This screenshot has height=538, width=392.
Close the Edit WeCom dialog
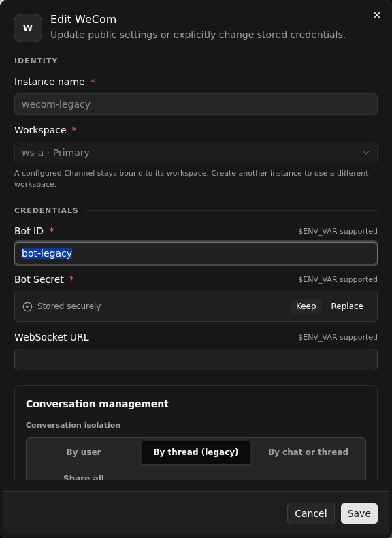376,15
